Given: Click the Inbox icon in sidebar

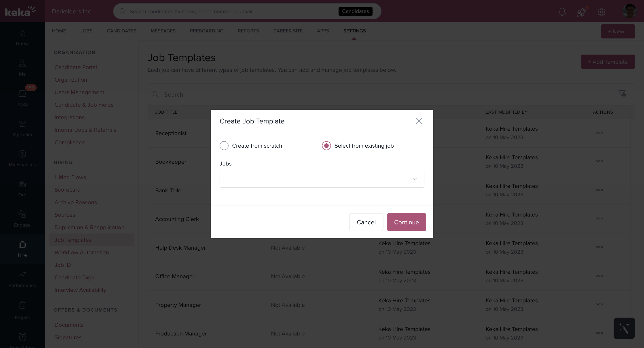Looking at the screenshot, I should tap(22, 94).
